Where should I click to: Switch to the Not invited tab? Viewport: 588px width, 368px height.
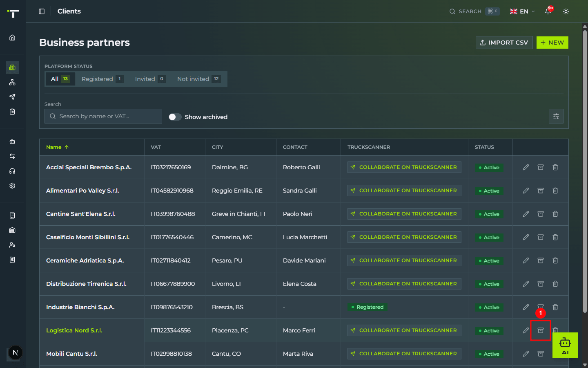point(199,79)
